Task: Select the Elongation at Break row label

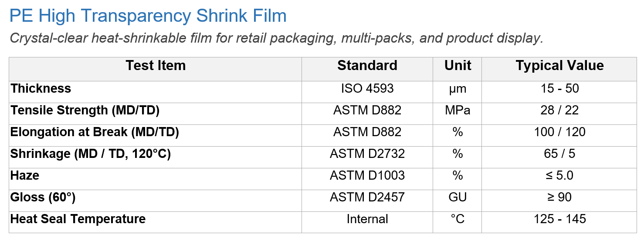Action: [95, 132]
